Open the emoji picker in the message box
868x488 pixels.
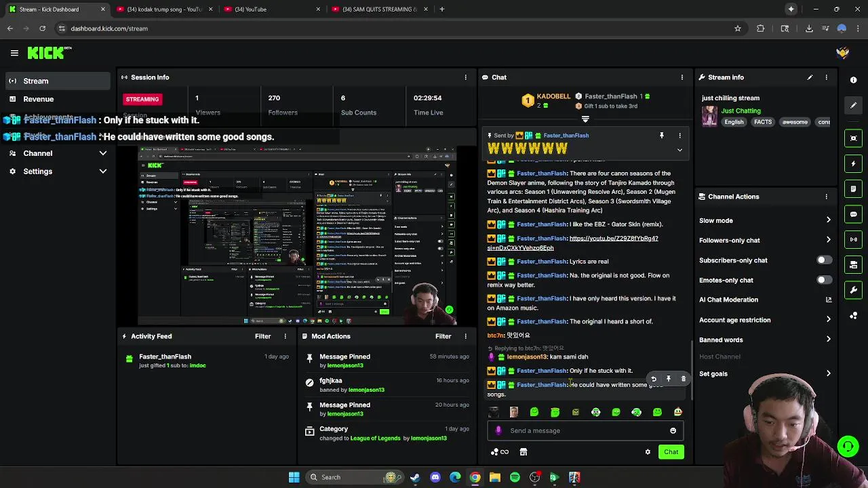tap(673, 430)
